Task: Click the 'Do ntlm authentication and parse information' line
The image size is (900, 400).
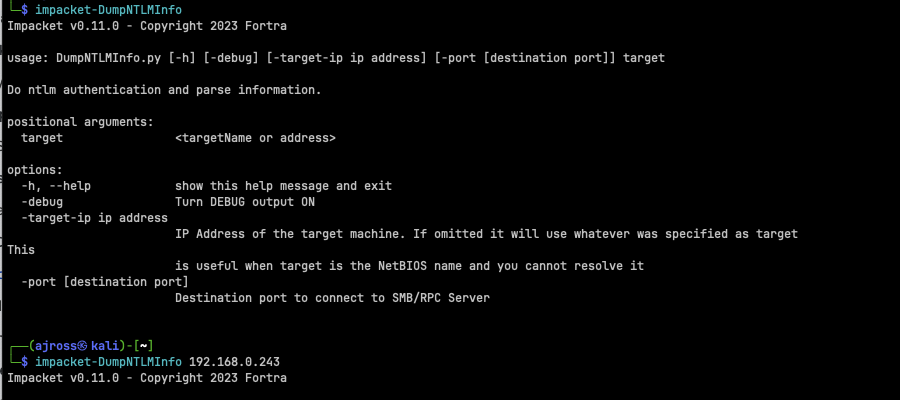Action: (164, 90)
